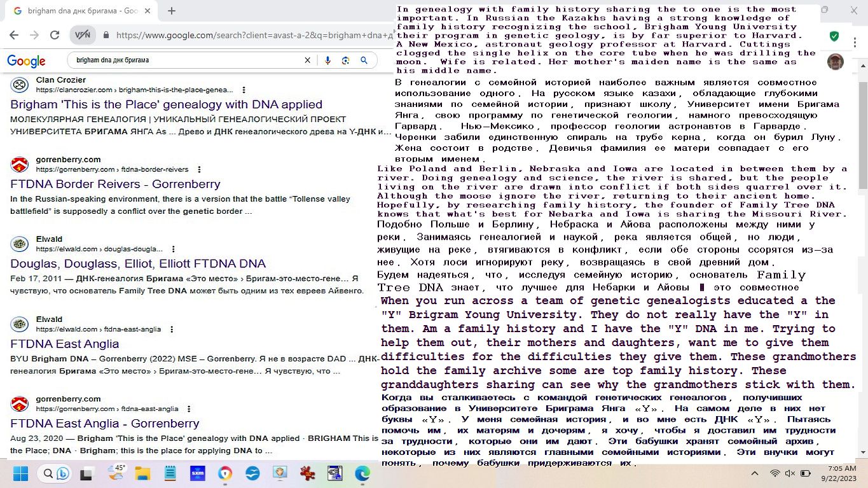Open the window-with-network taskbar app
868x488 pixels.
pyautogui.click(x=335, y=473)
